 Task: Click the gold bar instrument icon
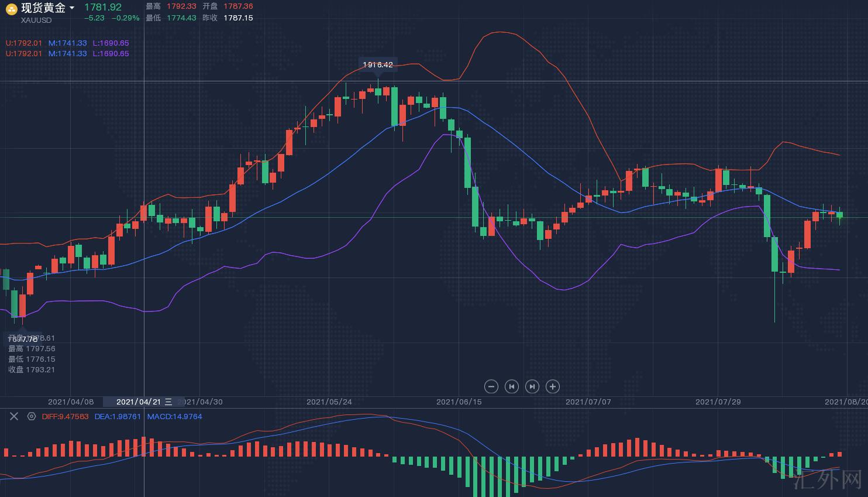coord(11,8)
